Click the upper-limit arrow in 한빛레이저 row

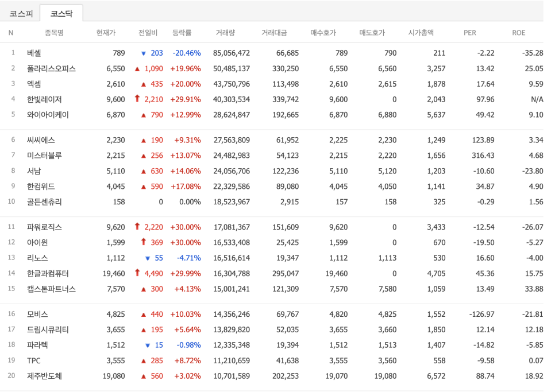coord(137,99)
